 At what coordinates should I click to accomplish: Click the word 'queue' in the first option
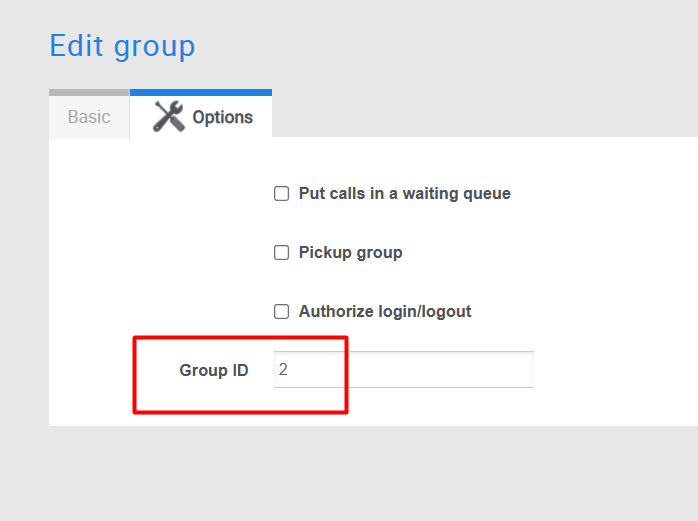pos(487,195)
